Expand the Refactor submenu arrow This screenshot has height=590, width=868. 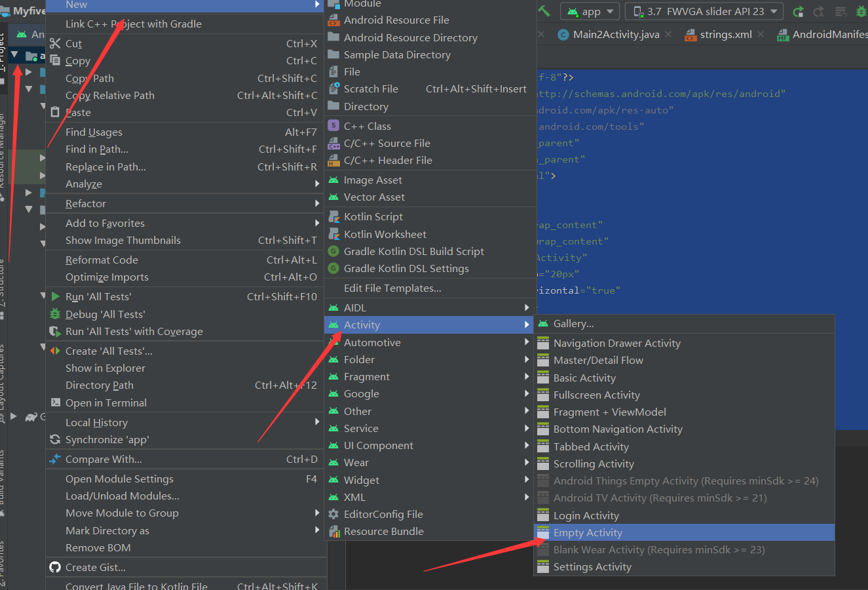317,203
